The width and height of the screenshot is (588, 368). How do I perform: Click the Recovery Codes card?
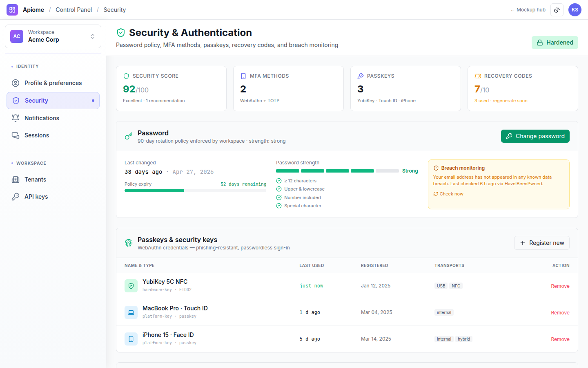coord(523,88)
